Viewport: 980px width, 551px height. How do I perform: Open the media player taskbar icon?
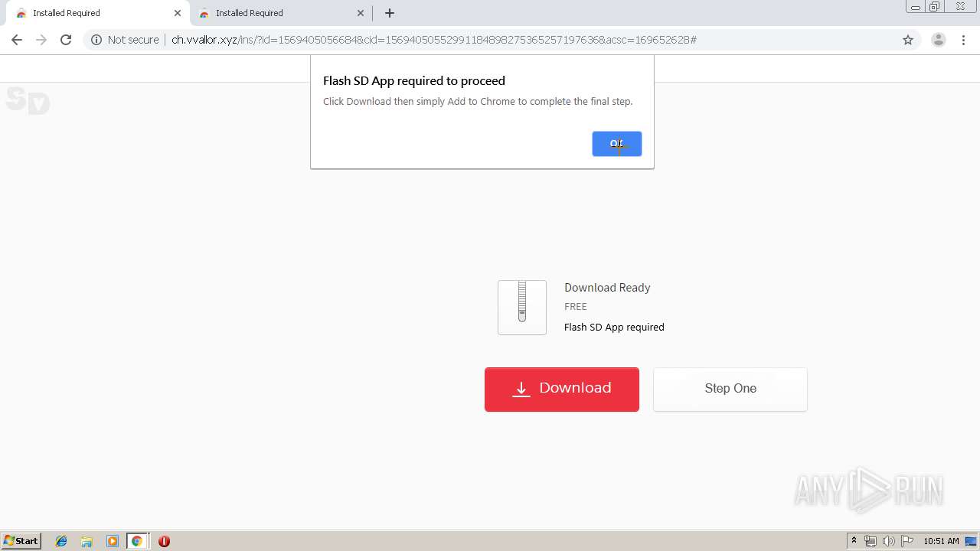coord(113,541)
